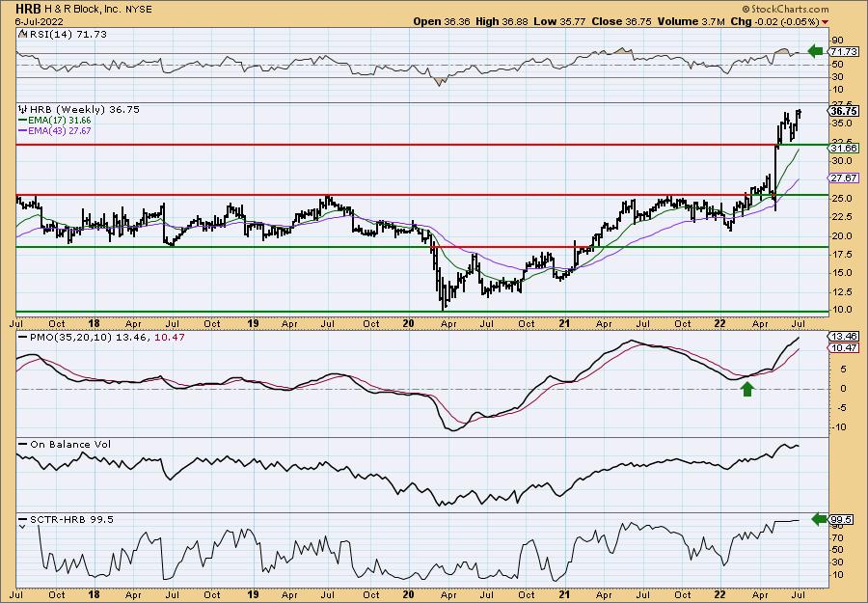This screenshot has height=603, width=868.
Task: Click the EMA(17) 31.66 legend entry
Action: click(54, 121)
